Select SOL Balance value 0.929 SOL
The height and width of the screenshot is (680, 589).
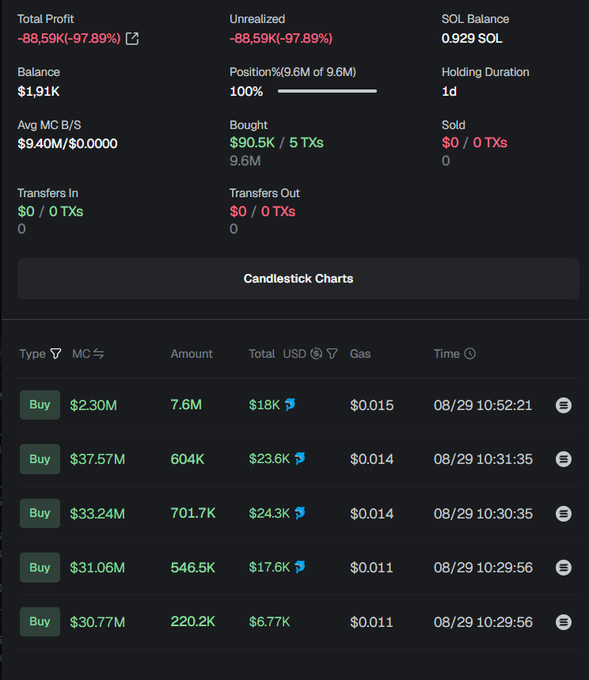472,39
